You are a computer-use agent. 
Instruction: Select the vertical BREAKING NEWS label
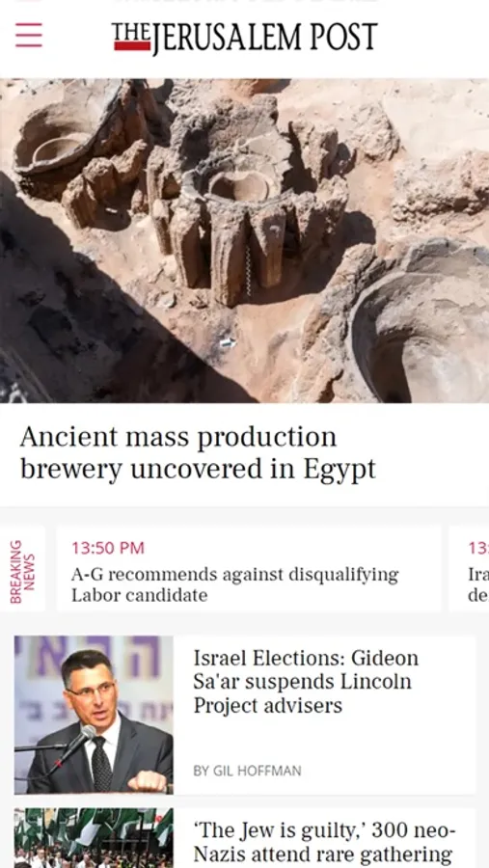coord(23,571)
